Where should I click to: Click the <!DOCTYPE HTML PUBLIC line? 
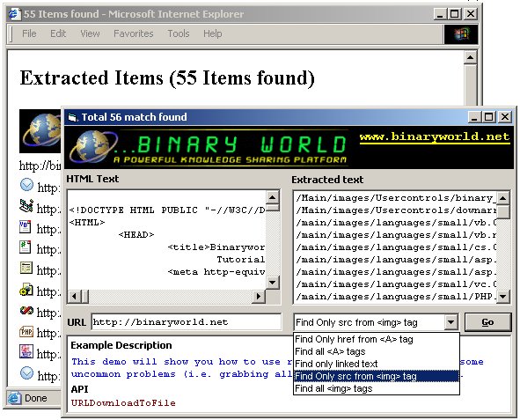point(167,210)
